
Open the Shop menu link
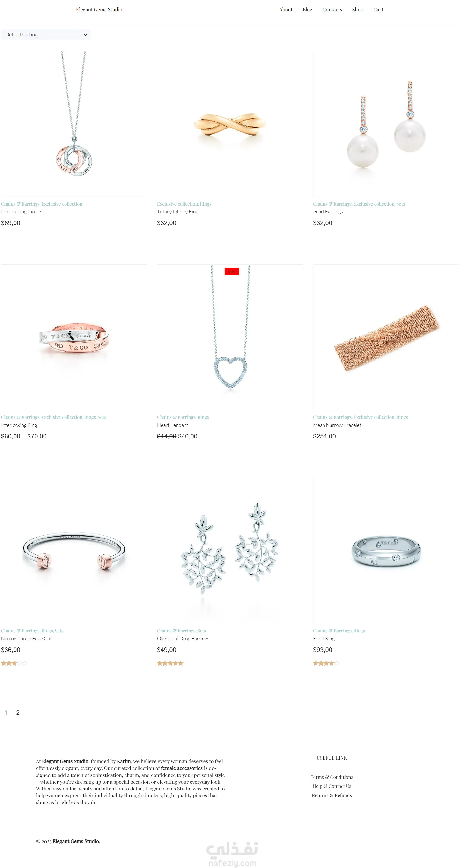click(357, 10)
